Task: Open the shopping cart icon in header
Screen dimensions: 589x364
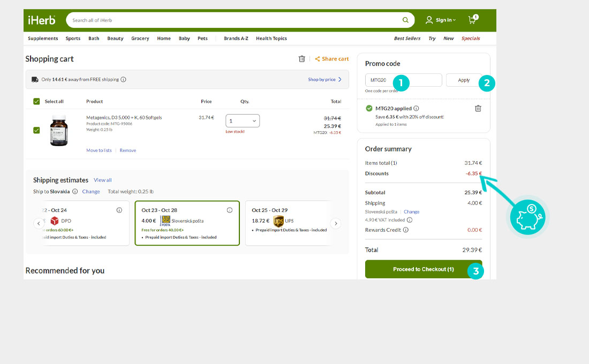Action: pyautogui.click(x=472, y=20)
